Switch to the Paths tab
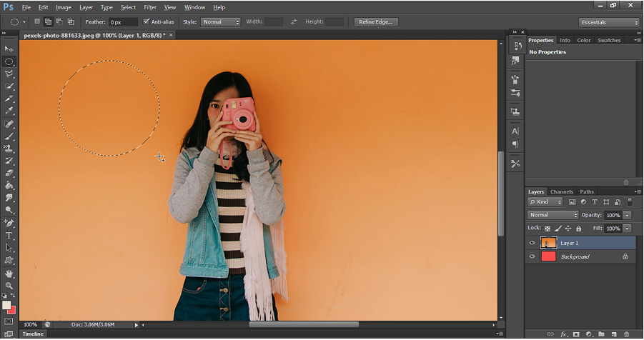644x340 pixels. click(x=587, y=191)
